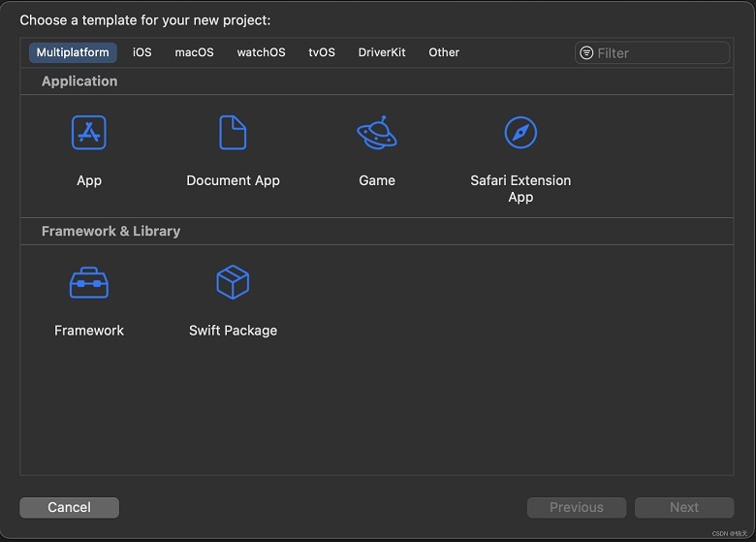Image resolution: width=756 pixels, height=542 pixels.
Task: Switch to the Multiplatform tab
Action: (x=73, y=52)
